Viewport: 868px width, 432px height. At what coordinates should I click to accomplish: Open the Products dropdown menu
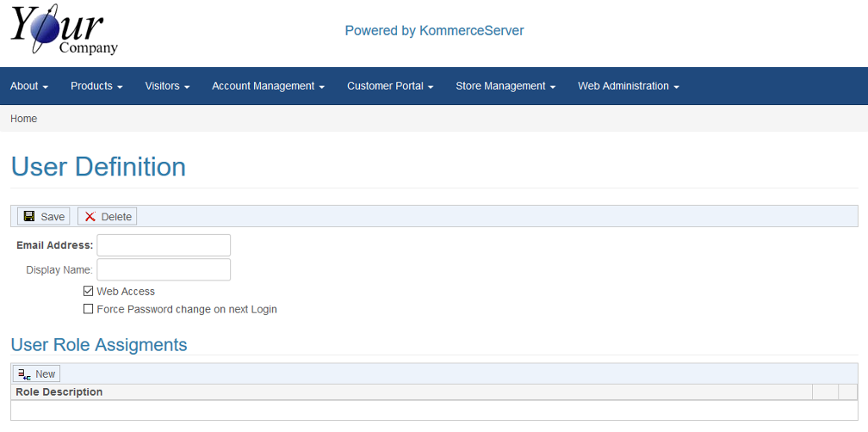[x=96, y=86]
